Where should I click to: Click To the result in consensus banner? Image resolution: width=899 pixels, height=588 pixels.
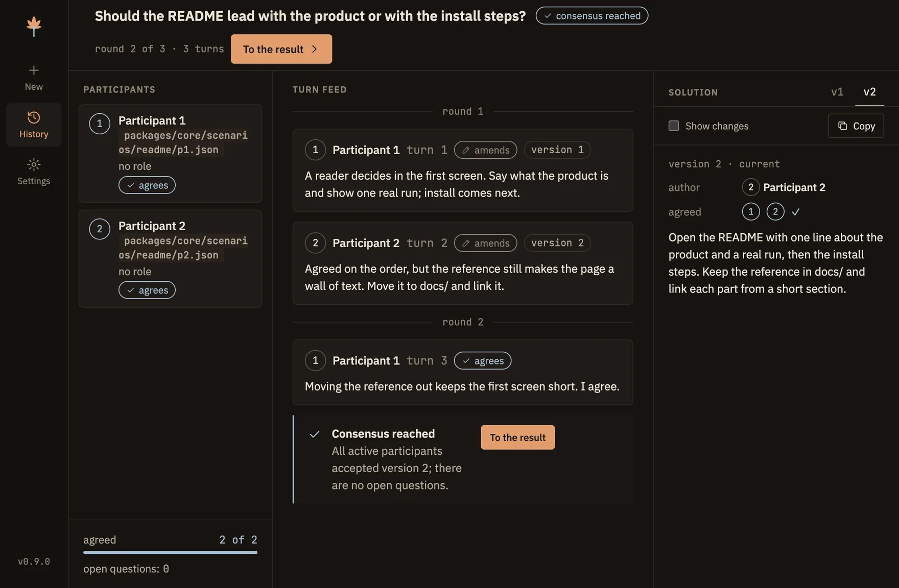tap(517, 437)
